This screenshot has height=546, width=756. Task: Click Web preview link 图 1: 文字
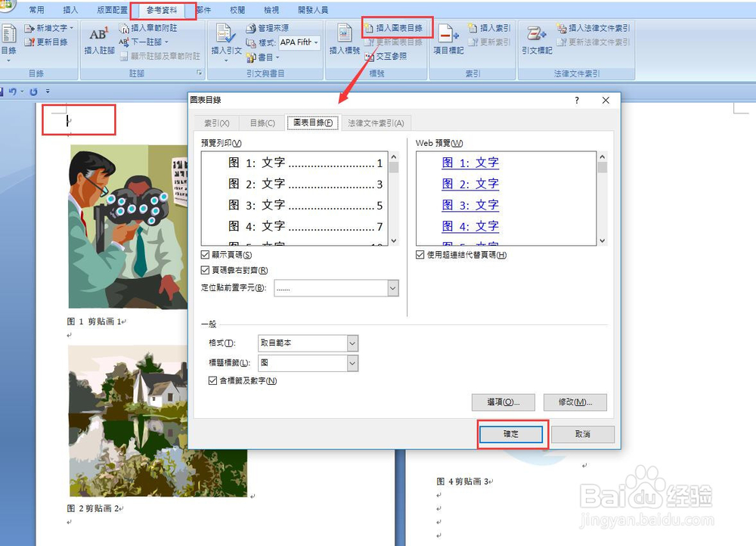pyautogui.click(x=470, y=163)
